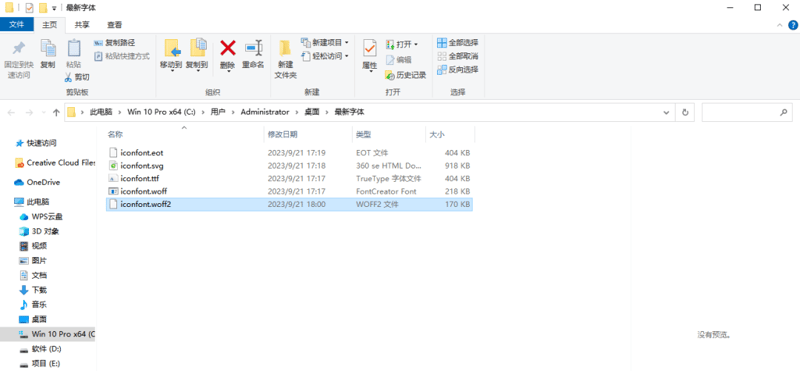The height and width of the screenshot is (371, 800).
Task: Click the 重命名 rename icon
Action: [x=253, y=48]
